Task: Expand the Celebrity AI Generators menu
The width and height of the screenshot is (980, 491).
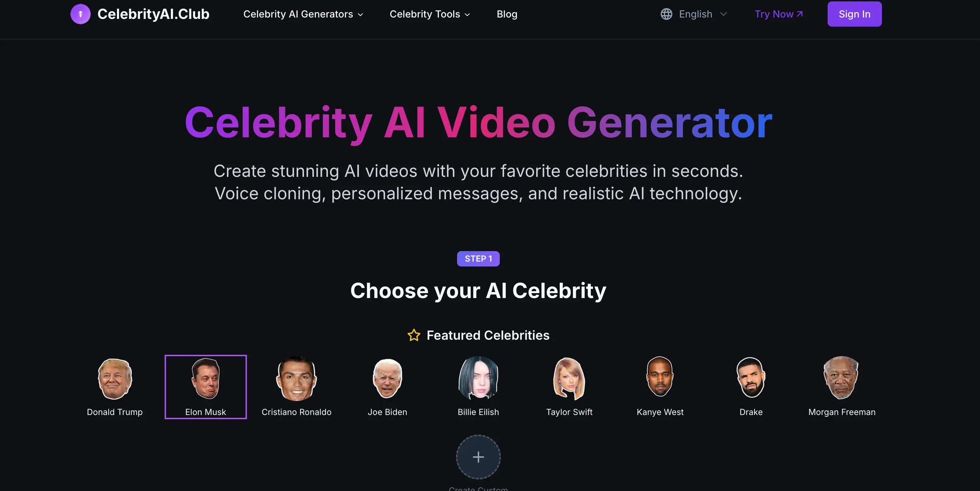Action: [303, 14]
